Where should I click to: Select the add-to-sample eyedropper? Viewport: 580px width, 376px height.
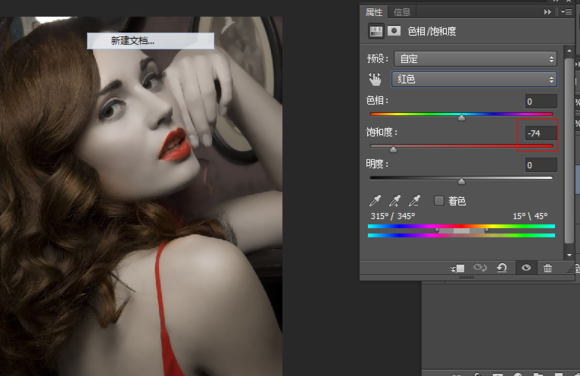(x=395, y=201)
